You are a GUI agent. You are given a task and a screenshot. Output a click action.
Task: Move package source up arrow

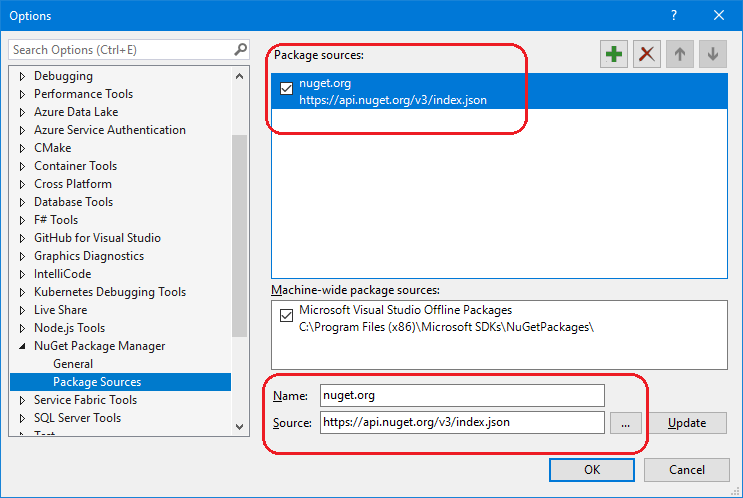tap(680, 54)
